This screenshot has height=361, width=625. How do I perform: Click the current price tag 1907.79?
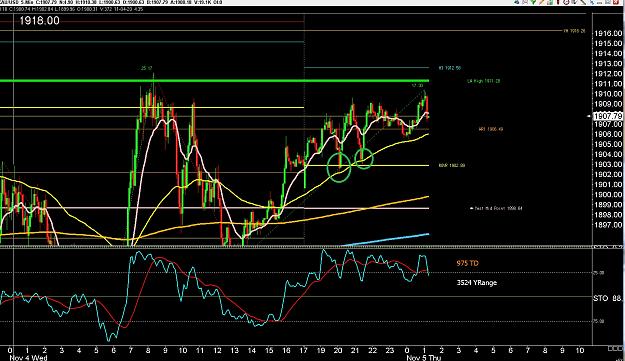coord(607,116)
